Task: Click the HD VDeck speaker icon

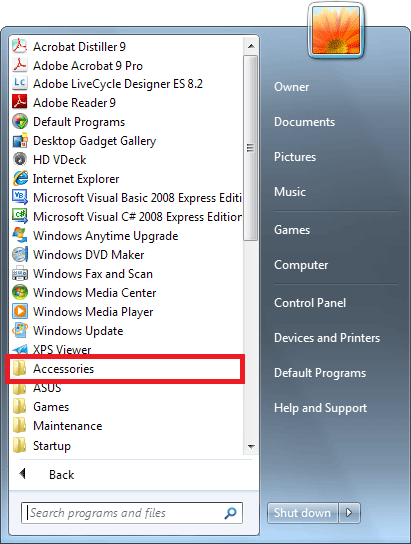Action: click(x=20, y=160)
